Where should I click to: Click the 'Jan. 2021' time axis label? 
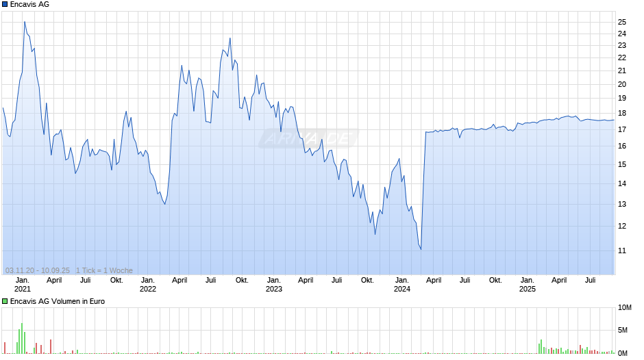pos(22,285)
